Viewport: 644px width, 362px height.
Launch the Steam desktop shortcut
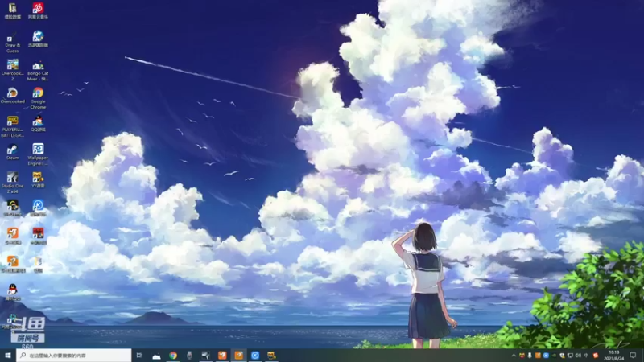(12, 152)
